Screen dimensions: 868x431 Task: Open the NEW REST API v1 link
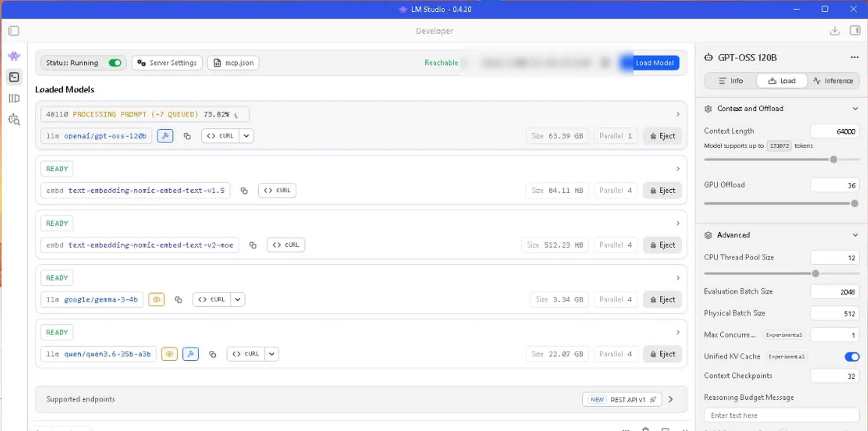pos(622,399)
